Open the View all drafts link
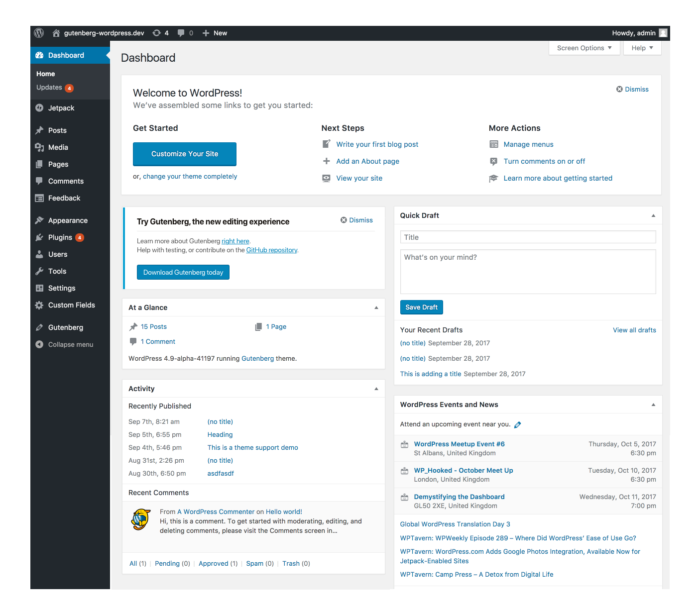This screenshot has height=616, width=700. pyautogui.click(x=634, y=330)
